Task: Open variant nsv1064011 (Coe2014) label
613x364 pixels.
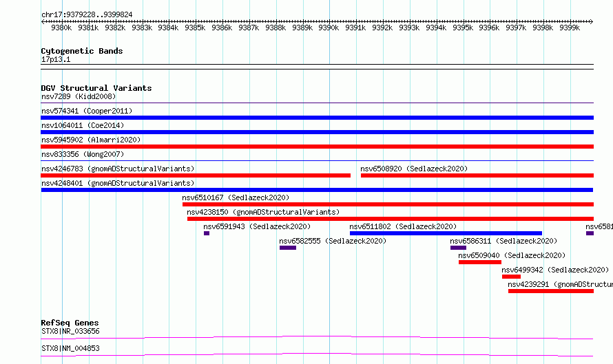Action: [83, 125]
